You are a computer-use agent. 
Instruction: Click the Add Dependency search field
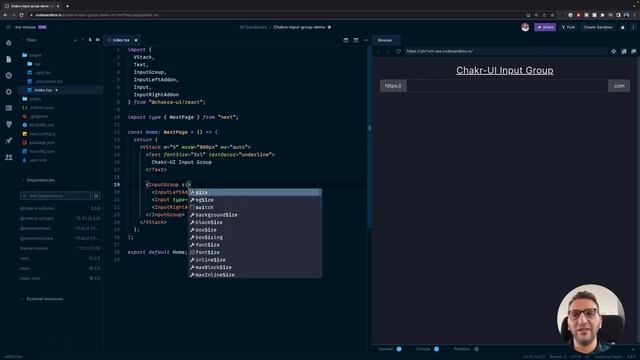[56, 196]
